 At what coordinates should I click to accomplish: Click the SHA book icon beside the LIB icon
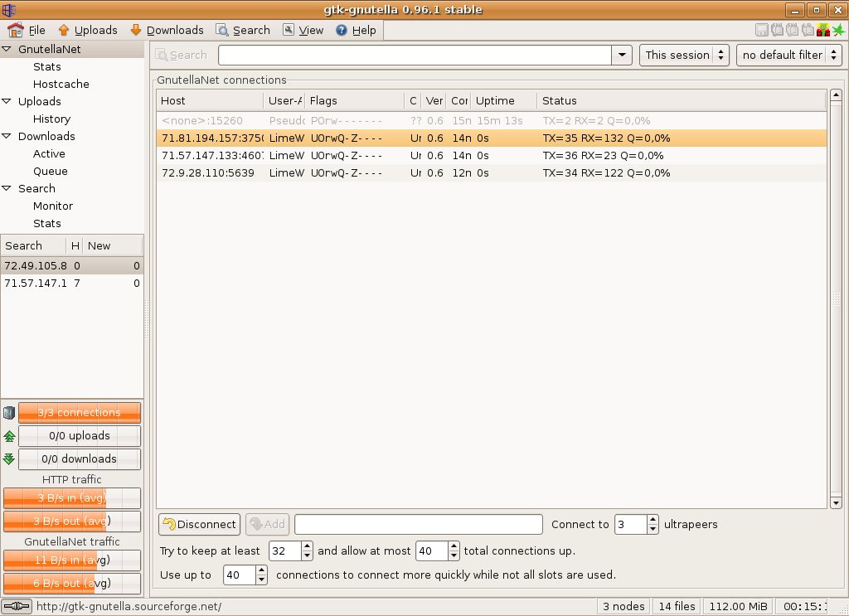pyautogui.click(x=792, y=30)
